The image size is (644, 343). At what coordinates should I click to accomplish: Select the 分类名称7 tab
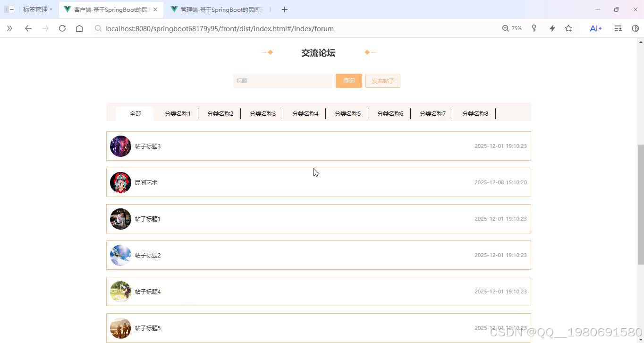(432, 114)
